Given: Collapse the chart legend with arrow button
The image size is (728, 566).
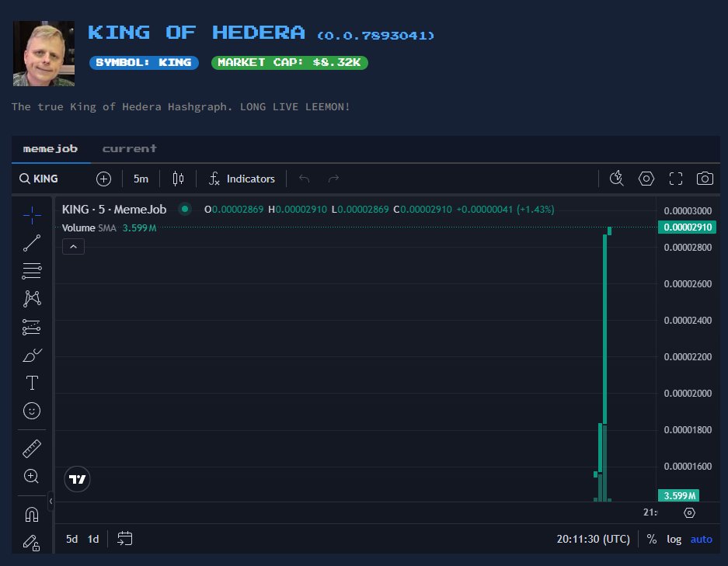Looking at the screenshot, I should [x=73, y=246].
